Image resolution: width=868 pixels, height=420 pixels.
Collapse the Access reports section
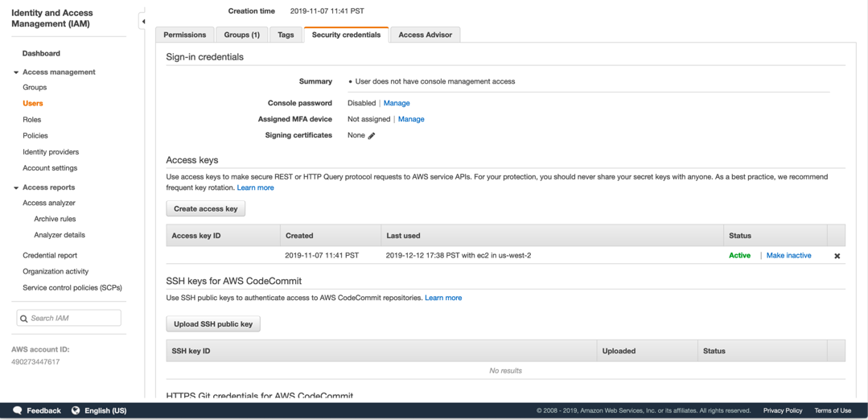click(16, 187)
